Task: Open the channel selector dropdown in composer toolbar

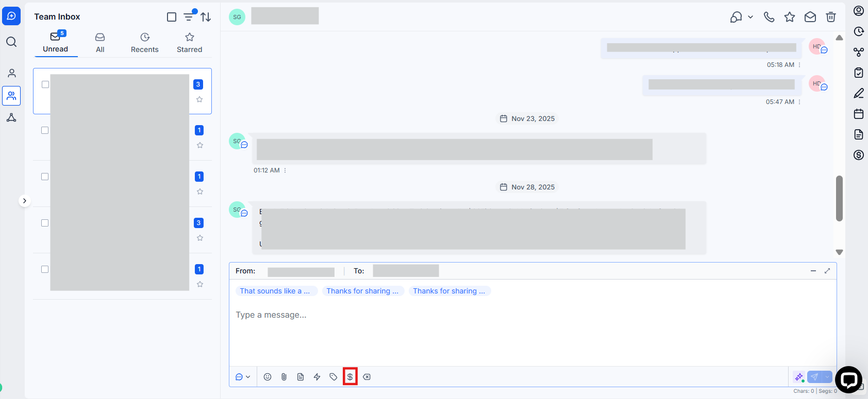Action: coord(243,377)
